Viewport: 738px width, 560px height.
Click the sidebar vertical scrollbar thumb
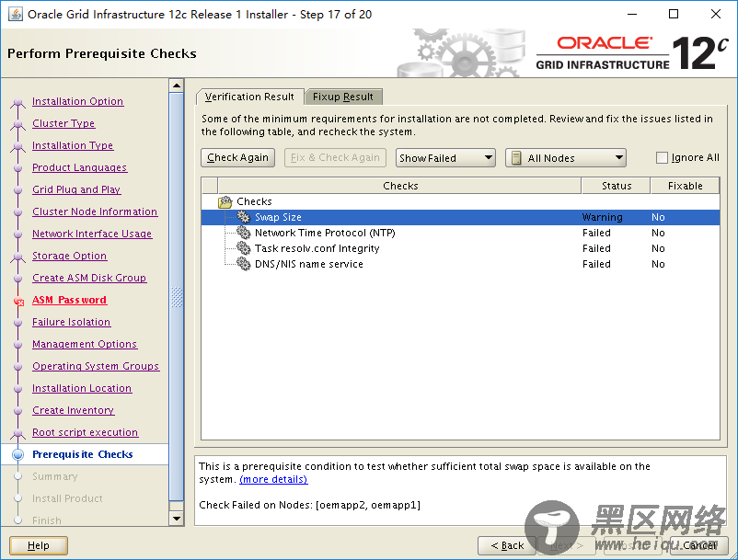177,297
